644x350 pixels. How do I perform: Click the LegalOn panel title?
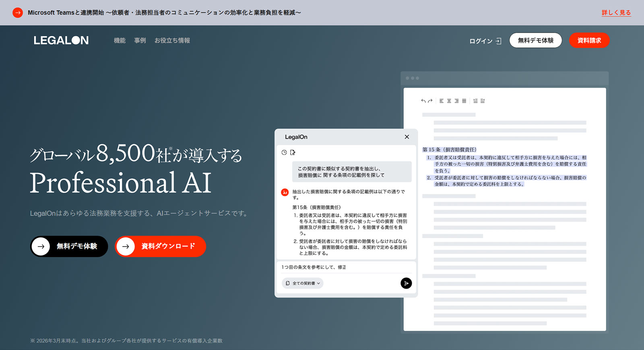point(296,137)
